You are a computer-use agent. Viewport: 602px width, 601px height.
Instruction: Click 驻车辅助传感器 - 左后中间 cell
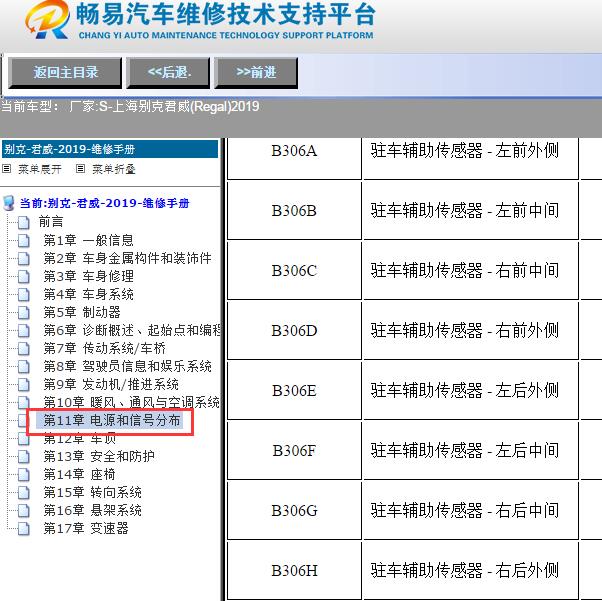coord(471,450)
